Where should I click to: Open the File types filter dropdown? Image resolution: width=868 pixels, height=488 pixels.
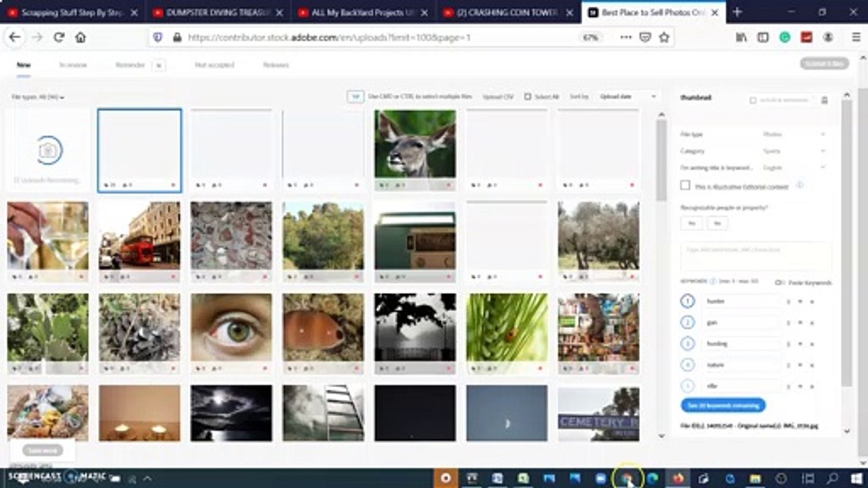[x=38, y=98]
